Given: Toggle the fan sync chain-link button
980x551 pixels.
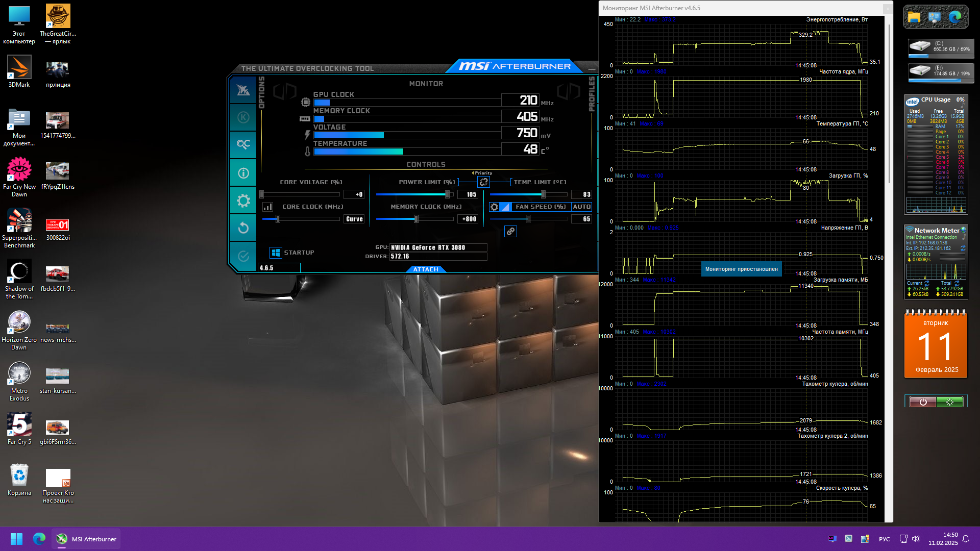Looking at the screenshot, I should pyautogui.click(x=510, y=232).
